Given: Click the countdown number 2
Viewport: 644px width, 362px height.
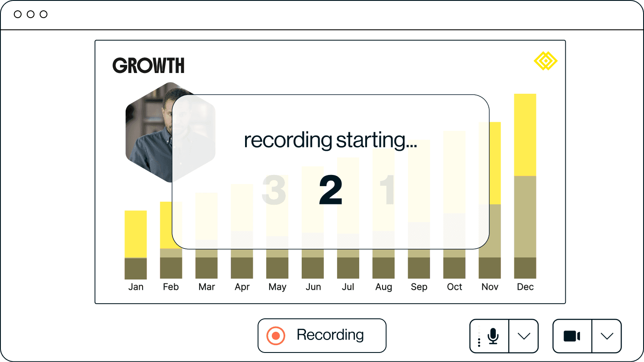Looking at the screenshot, I should [x=331, y=190].
